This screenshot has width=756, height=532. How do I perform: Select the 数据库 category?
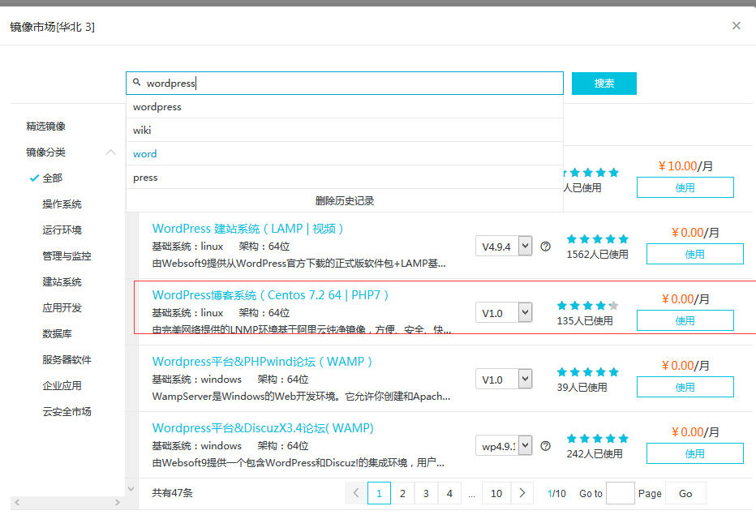58,334
